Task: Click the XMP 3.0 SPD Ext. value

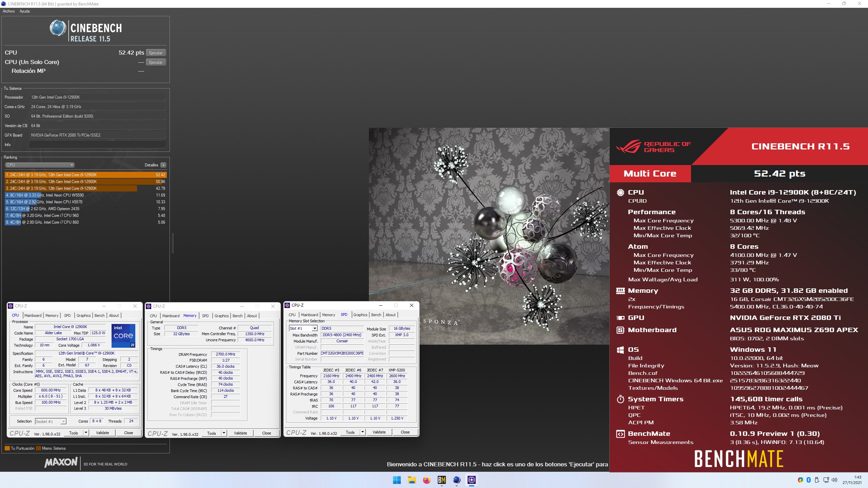Action: pyautogui.click(x=402, y=335)
